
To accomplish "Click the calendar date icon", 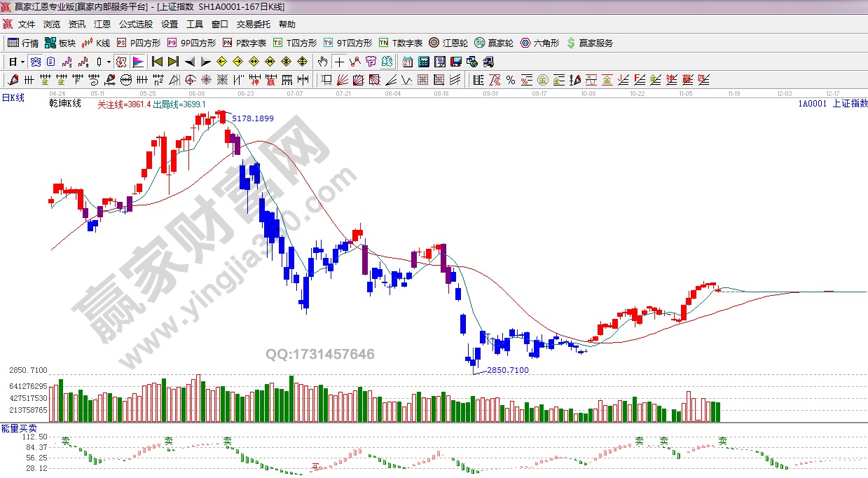I will [x=408, y=62].
